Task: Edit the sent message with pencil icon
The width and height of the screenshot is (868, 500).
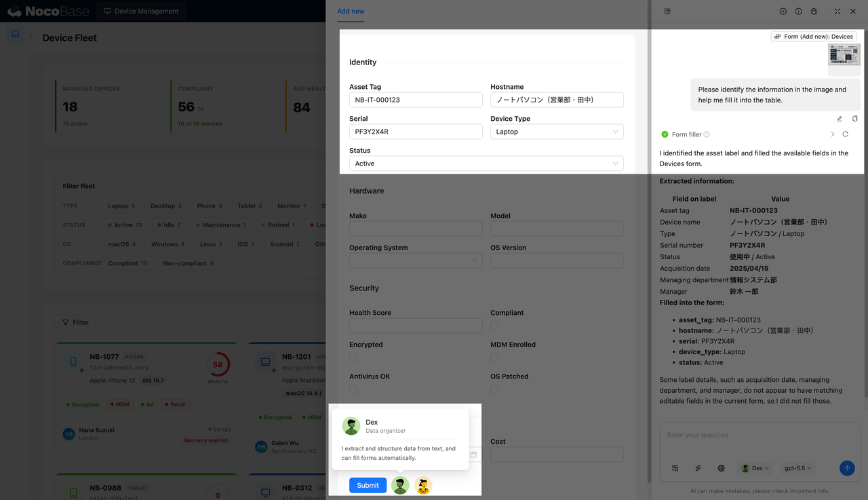Action: tap(840, 119)
